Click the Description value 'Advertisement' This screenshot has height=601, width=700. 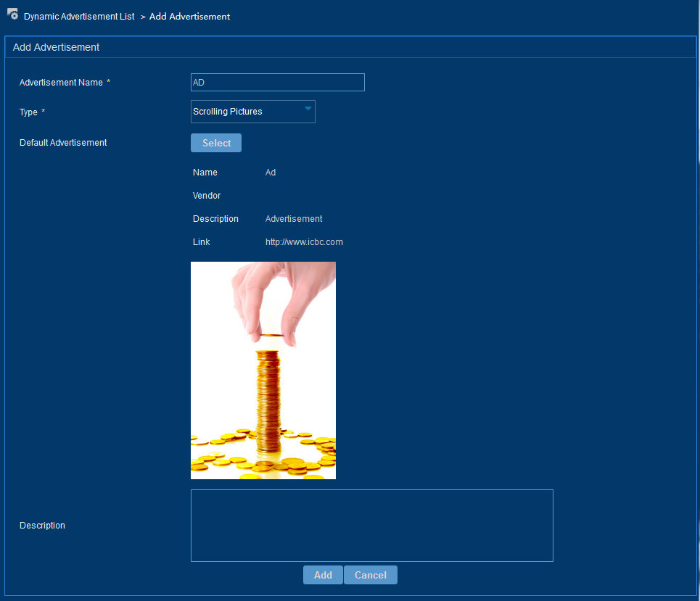click(294, 219)
